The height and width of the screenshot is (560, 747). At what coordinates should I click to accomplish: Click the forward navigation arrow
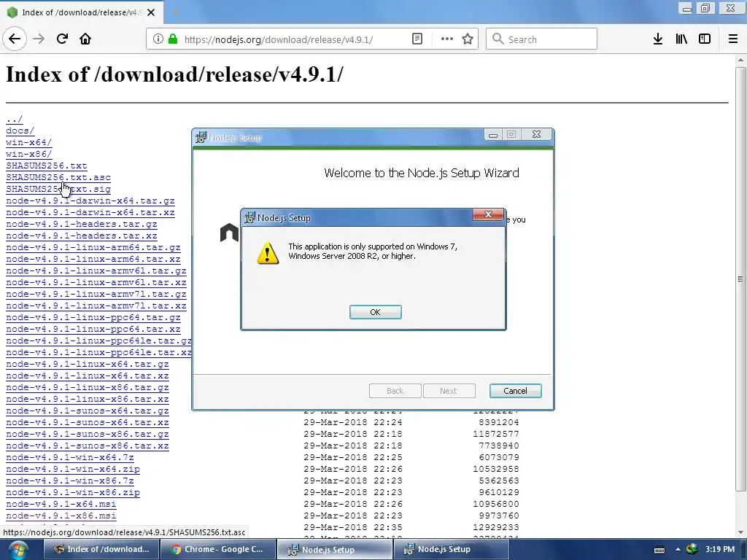pyautogui.click(x=39, y=39)
